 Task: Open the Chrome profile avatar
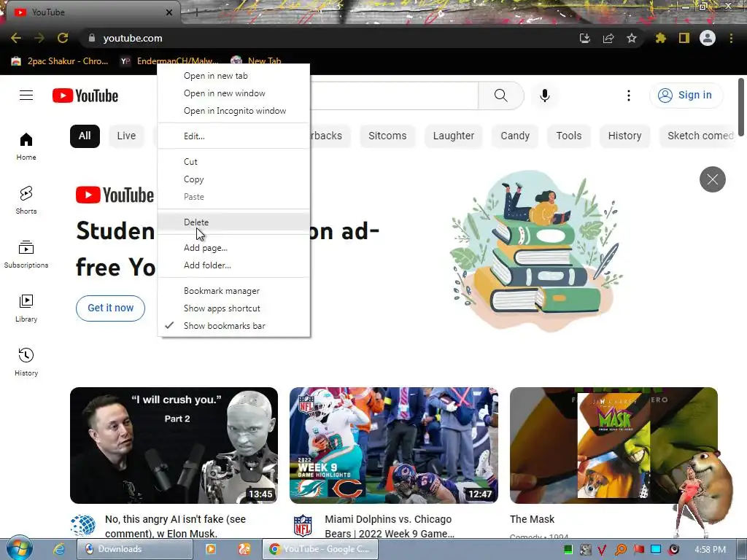708,38
